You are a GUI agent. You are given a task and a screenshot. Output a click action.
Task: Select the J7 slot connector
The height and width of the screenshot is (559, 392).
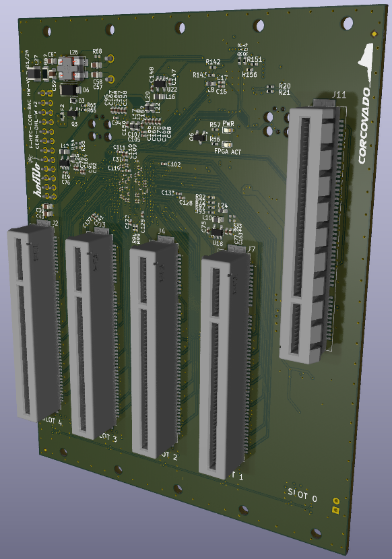point(226,362)
